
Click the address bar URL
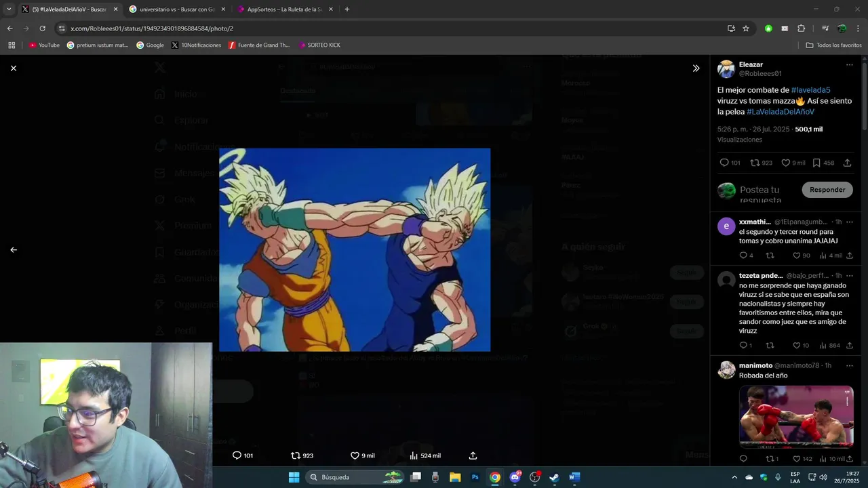point(152,28)
